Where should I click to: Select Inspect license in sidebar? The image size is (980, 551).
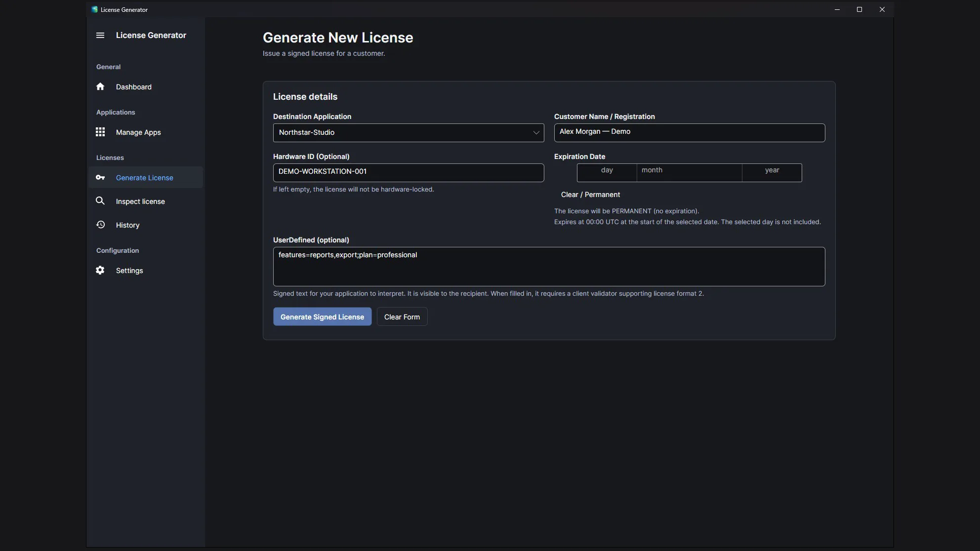pos(146,201)
